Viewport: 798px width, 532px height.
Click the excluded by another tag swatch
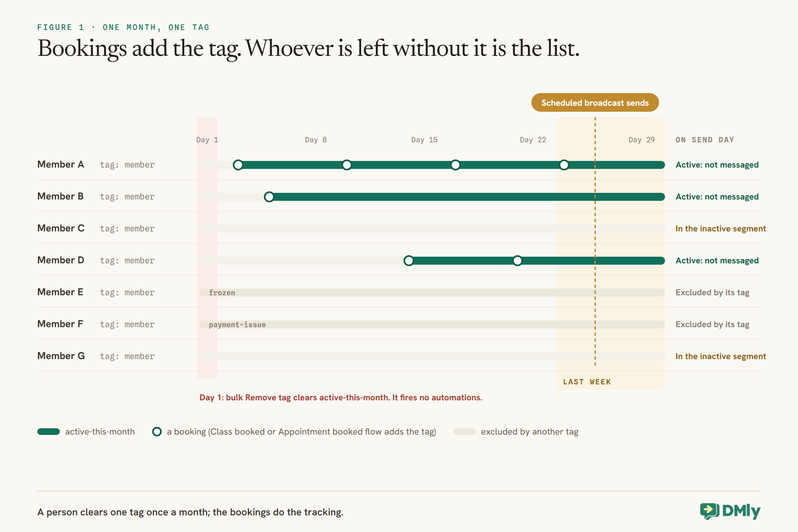pos(465,432)
